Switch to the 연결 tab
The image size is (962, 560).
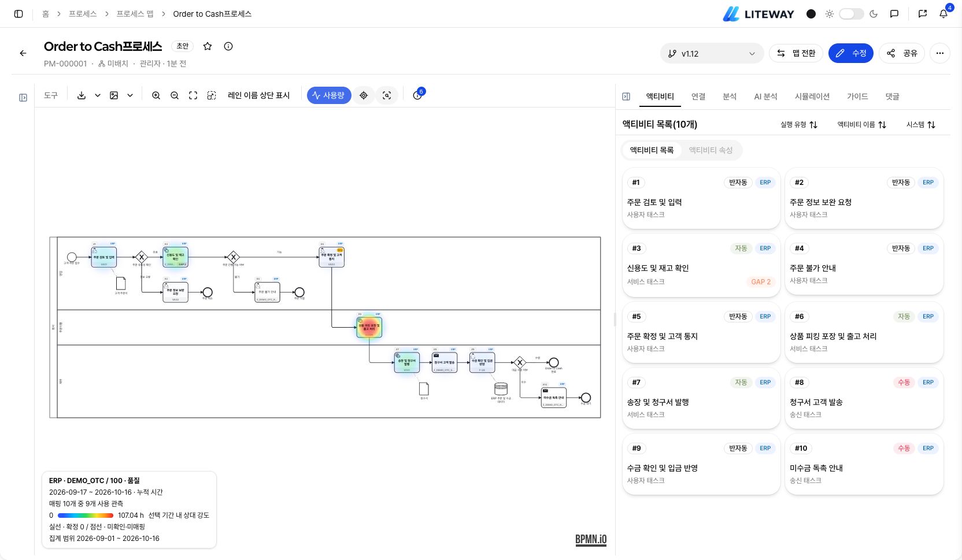698,97
